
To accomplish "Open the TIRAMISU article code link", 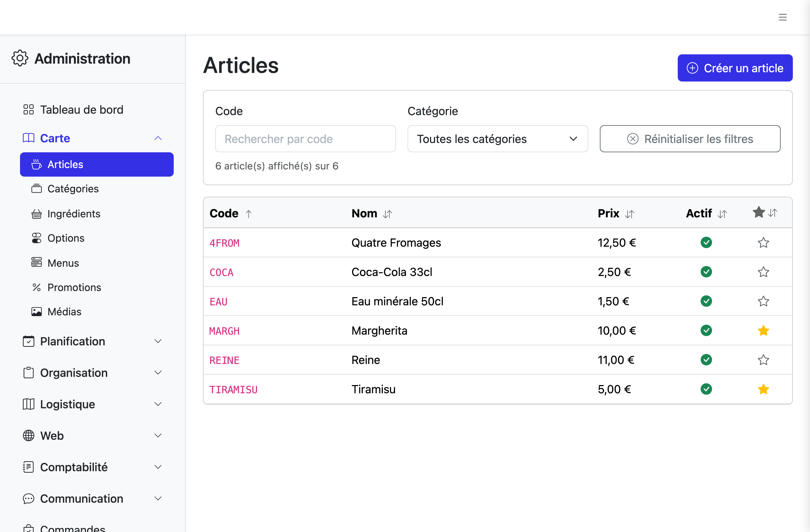I will point(233,390).
